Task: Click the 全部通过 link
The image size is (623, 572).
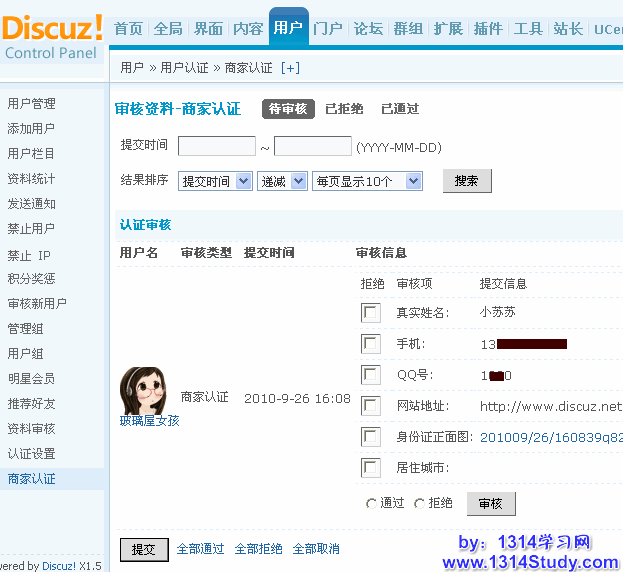Action: 200,549
